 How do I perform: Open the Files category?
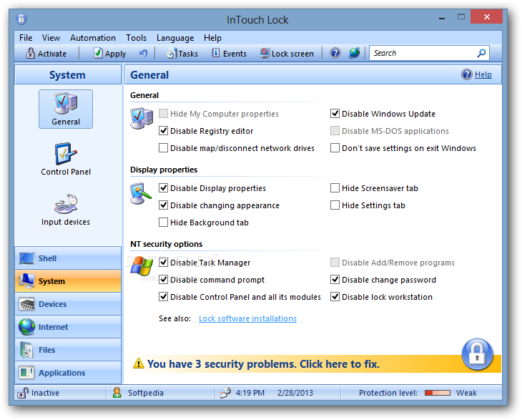68,350
